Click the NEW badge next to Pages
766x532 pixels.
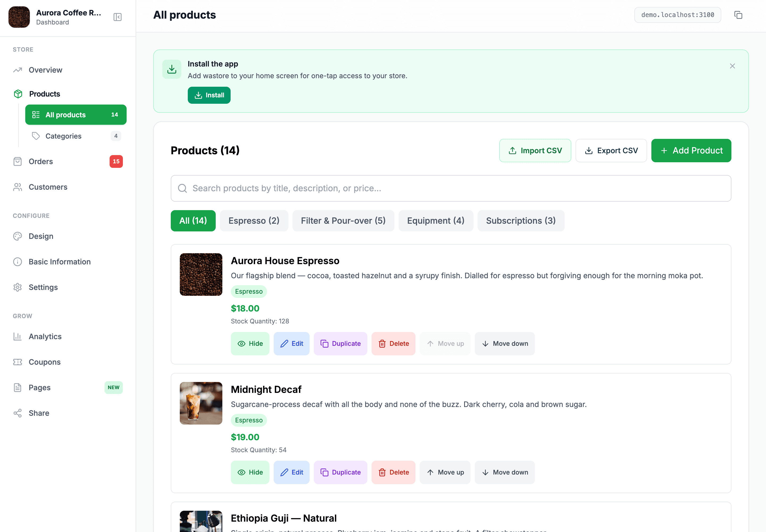[113, 388]
